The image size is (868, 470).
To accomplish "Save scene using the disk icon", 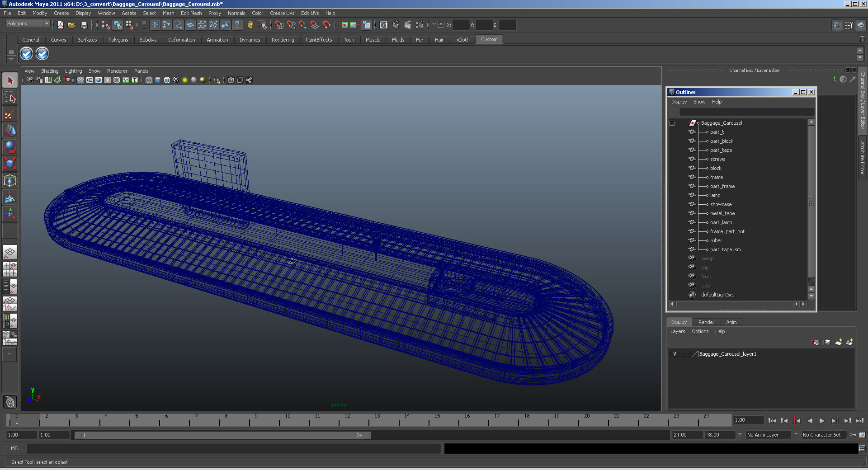I will [x=84, y=25].
